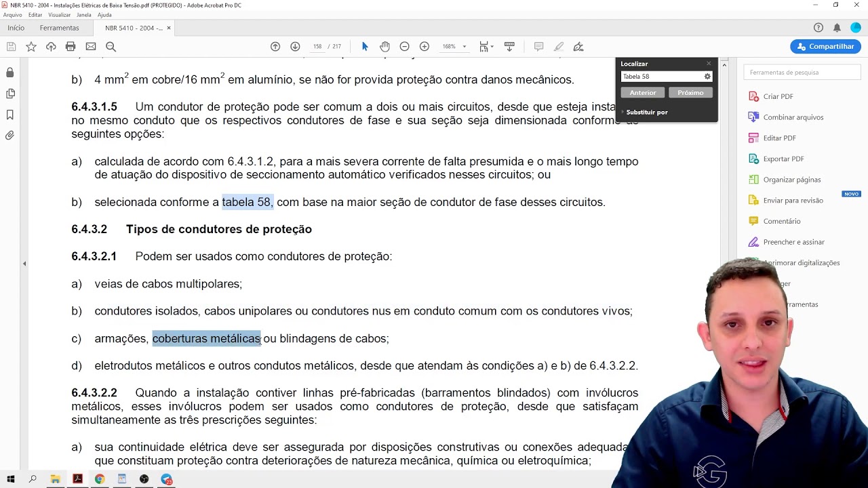Click the highlighted 'tabela 58' text
The image size is (868, 488).
coord(247,202)
